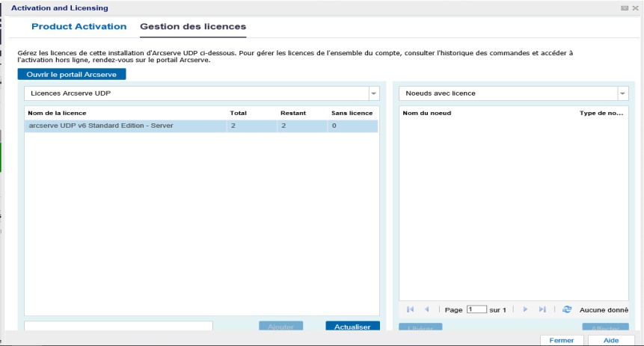Go to first page of nodes list
644x346 pixels.
(410, 309)
